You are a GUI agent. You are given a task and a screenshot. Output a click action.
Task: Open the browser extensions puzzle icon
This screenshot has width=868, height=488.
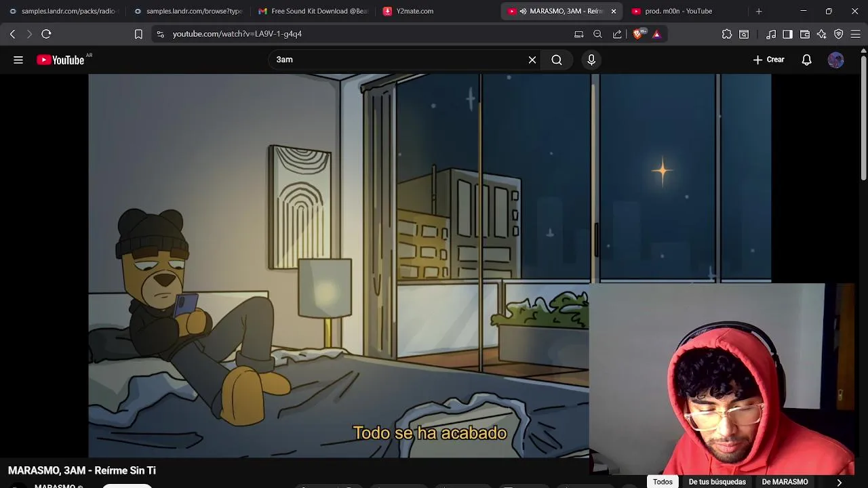pyautogui.click(x=727, y=34)
